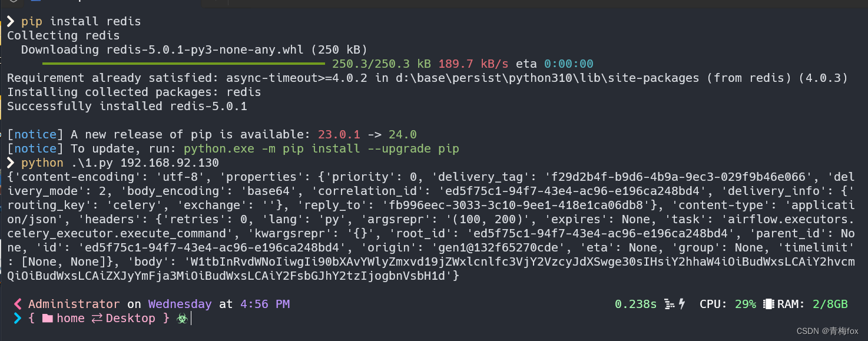Click the biohazard icon in prompt
Viewport: 868px width, 341px height.
[182, 319]
